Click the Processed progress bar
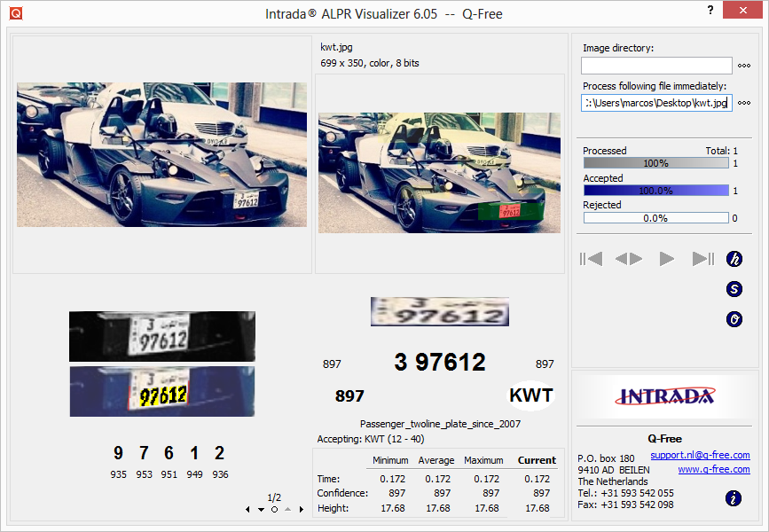The image size is (769, 532). 655,163
